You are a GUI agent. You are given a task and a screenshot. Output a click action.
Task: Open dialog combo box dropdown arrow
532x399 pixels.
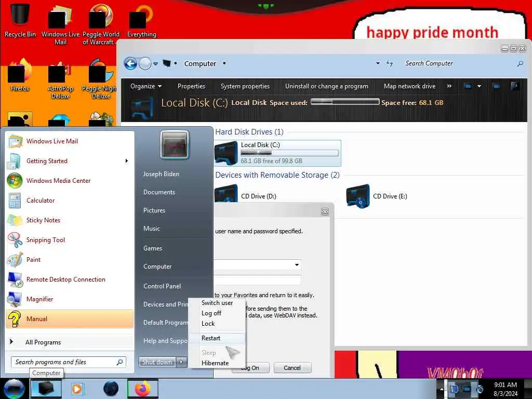point(297,264)
